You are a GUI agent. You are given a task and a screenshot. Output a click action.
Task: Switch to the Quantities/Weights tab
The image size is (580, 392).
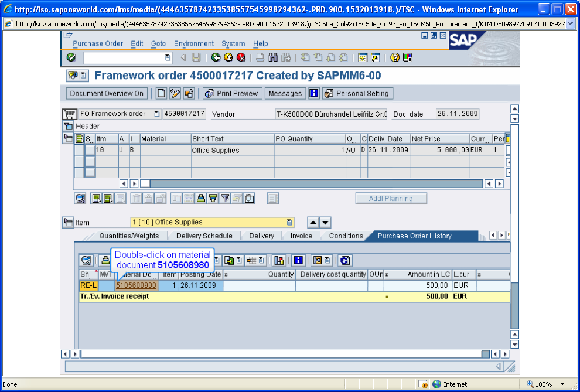pyautogui.click(x=129, y=236)
